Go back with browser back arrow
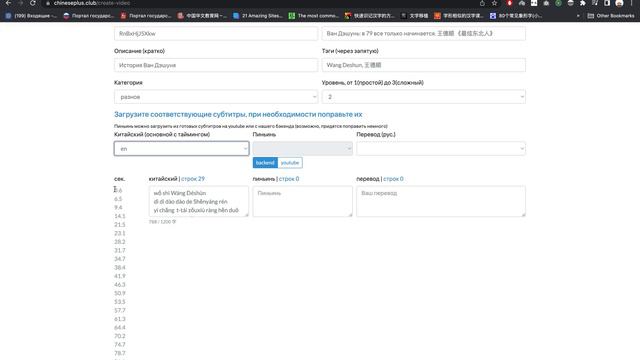Viewport: 640px width, 360px height. pyautogui.click(x=8, y=3)
